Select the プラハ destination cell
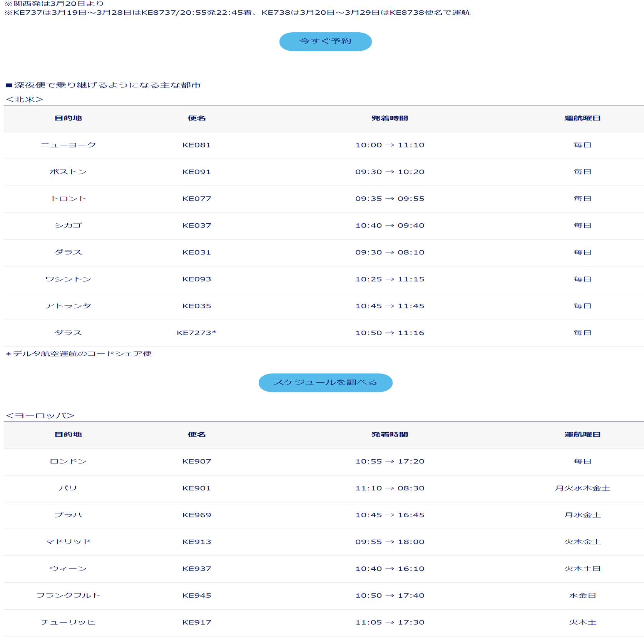644x644 pixels. (68, 515)
